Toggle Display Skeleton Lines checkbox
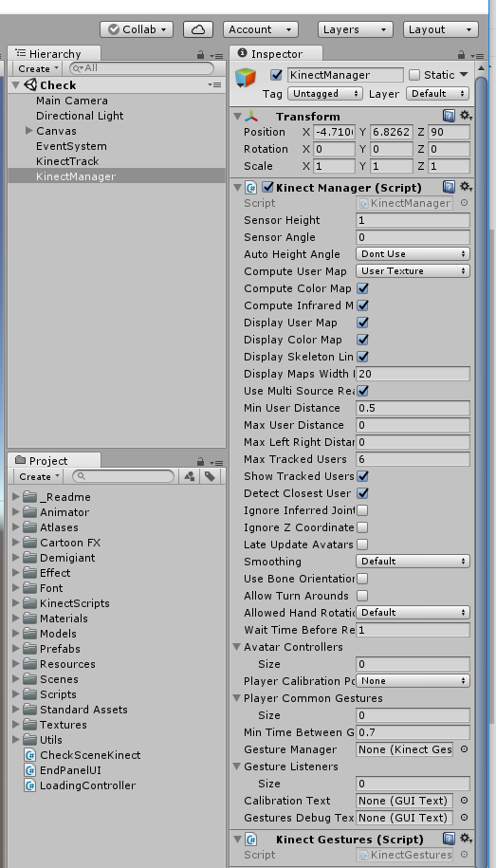 click(x=362, y=357)
